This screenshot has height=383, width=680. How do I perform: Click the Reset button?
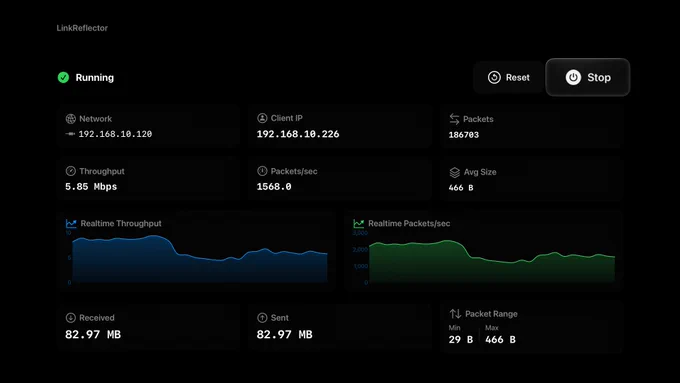tap(509, 77)
